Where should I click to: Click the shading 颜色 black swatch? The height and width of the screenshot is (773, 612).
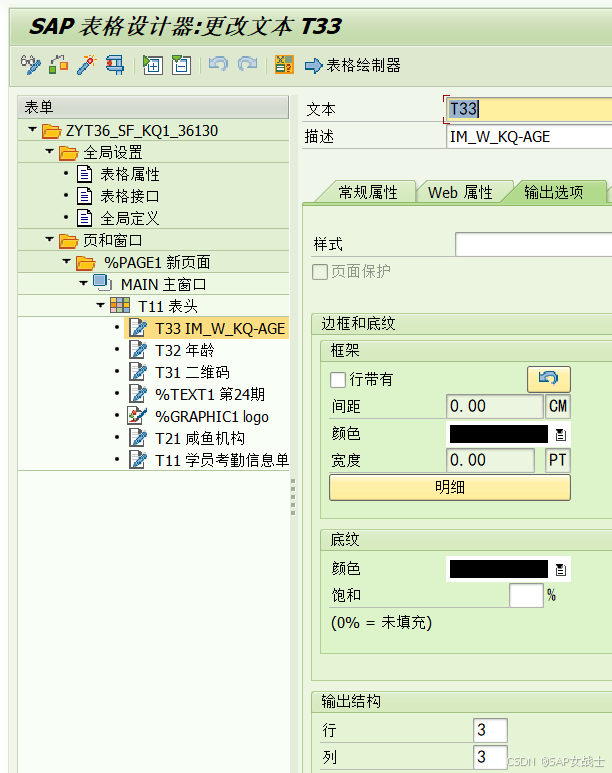(x=499, y=569)
